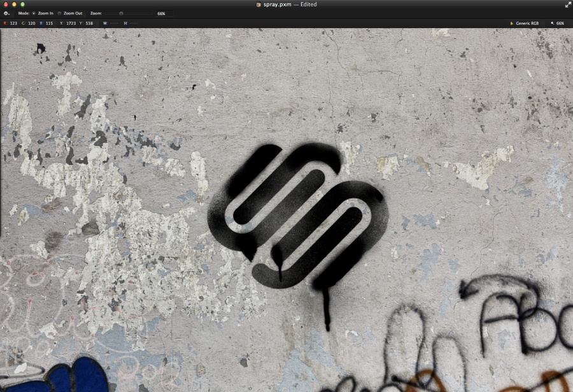573x392 pixels.
Task: Click the X coordinate value 1723
Action: tap(71, 24)
